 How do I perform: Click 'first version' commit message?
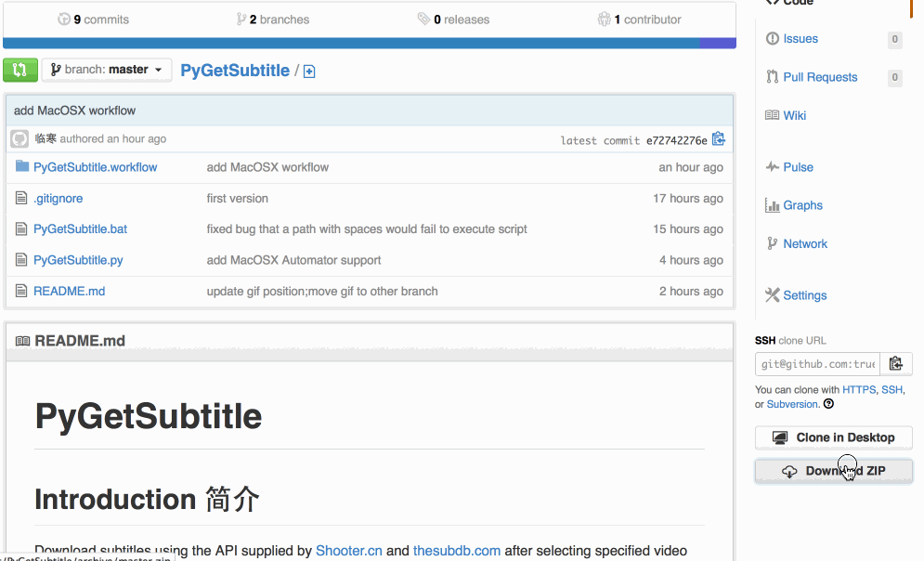pyautogui.click(x=238, y=199)
